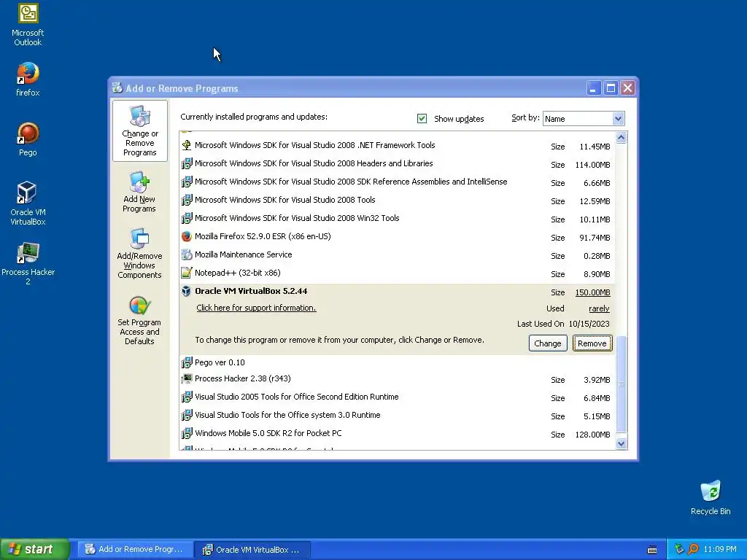Maximize the Add or Remove Programs window

click(x=611, y=88)
